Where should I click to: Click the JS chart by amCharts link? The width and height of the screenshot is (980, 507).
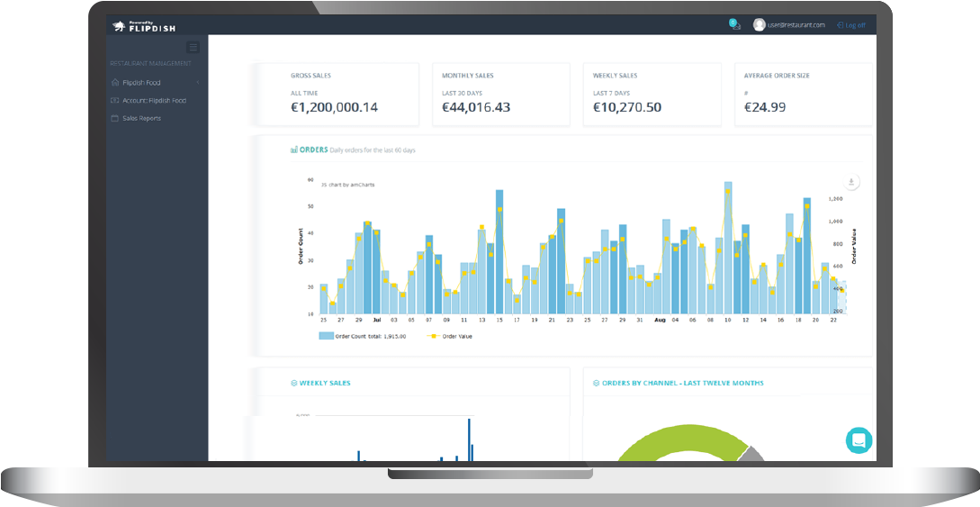click(347, 185)
